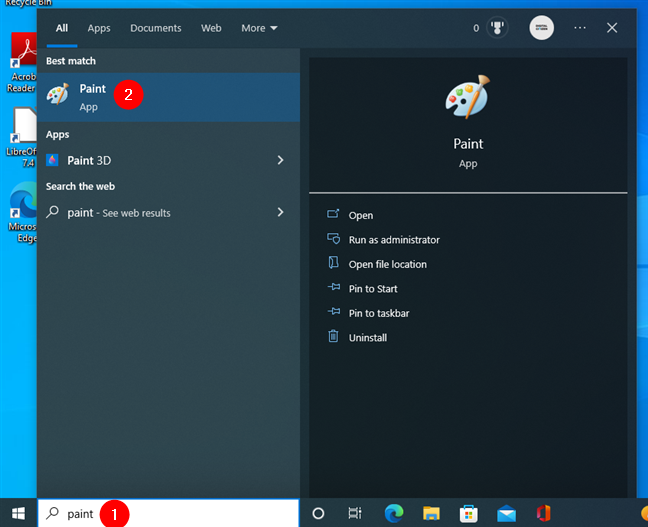Open File Explorer from the taskbar
This screenshot has height=527, width=648.
(431, 513)
